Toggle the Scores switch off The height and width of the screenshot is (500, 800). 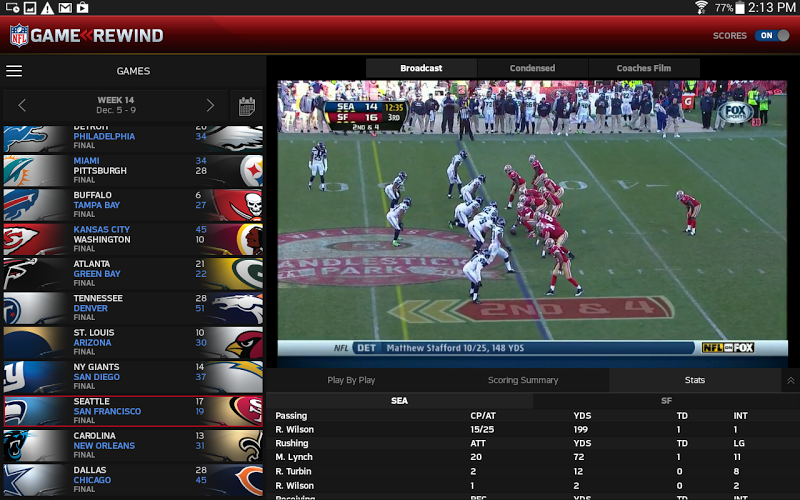[x=772, y=35]
